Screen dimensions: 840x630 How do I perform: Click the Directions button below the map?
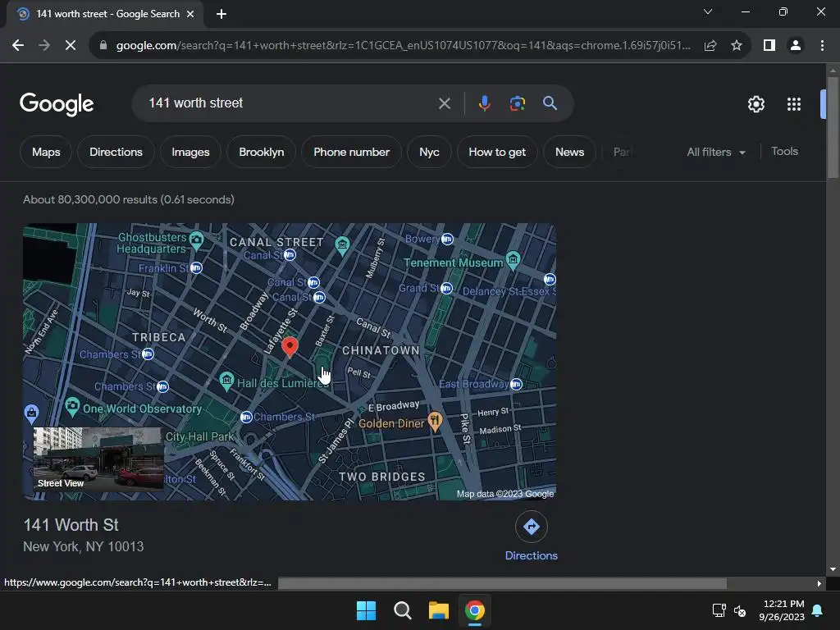tap(531, 536)
